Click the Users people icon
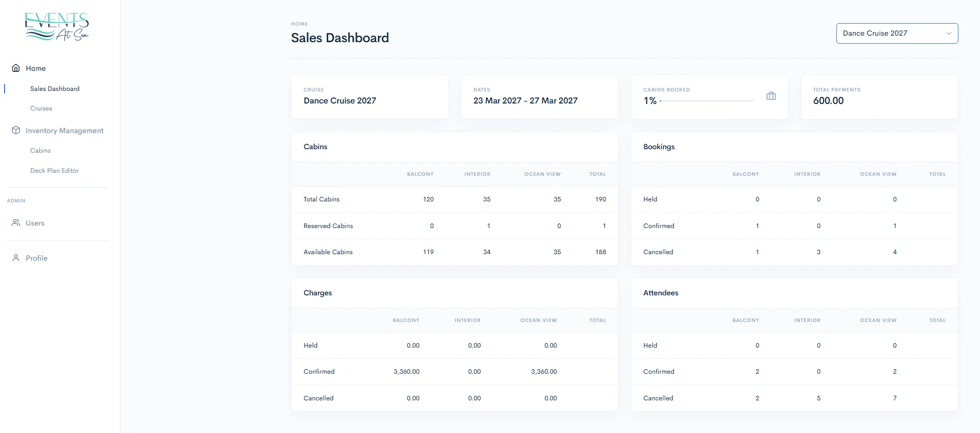Image resolution: width=980 pixels, height=433 pixels. 16,223
